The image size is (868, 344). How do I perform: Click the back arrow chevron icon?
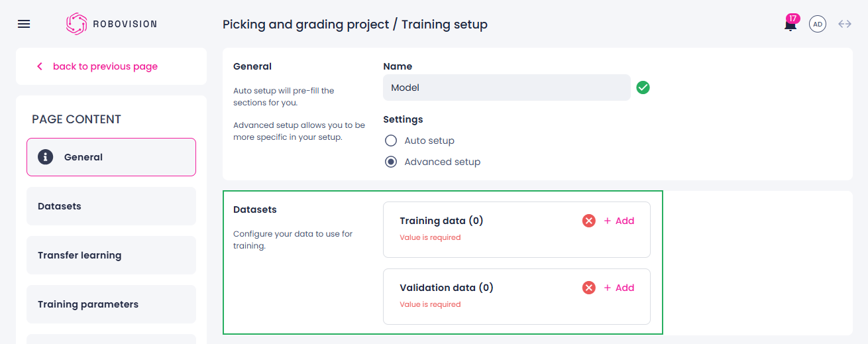40,66
